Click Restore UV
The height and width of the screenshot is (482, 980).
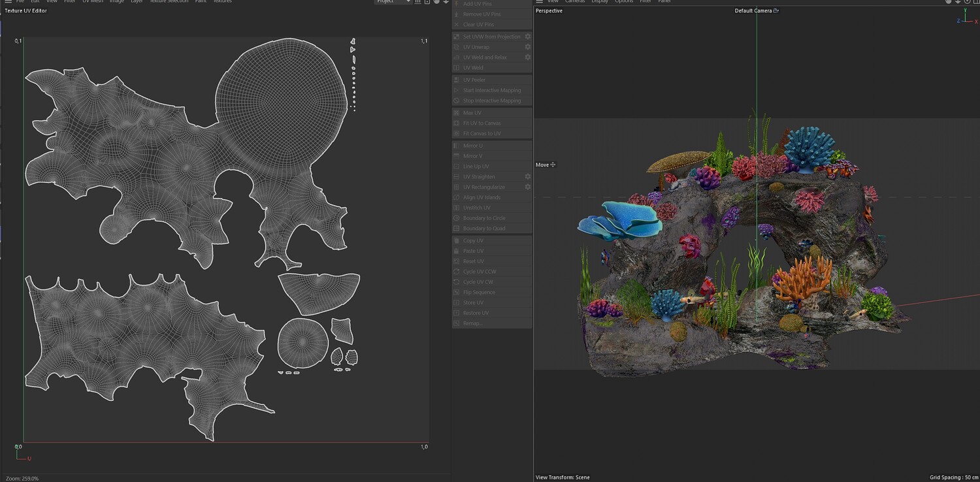tap(492, 313)
